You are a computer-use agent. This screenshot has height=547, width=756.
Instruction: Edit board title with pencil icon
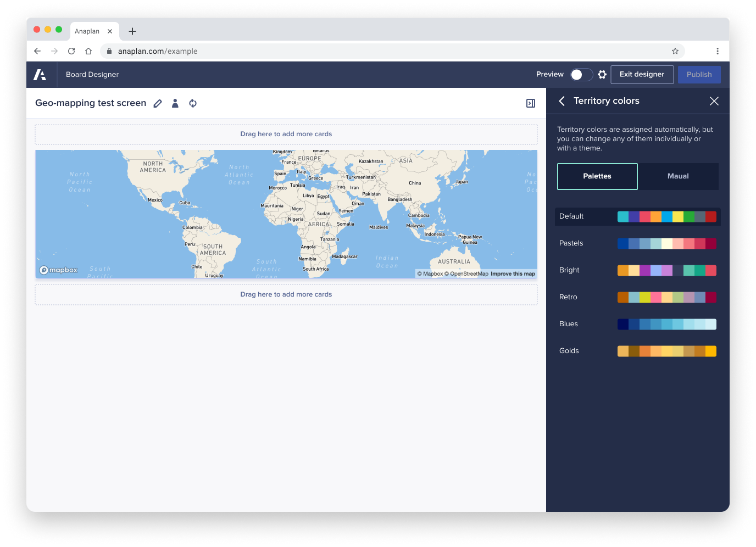pos(158,103)
